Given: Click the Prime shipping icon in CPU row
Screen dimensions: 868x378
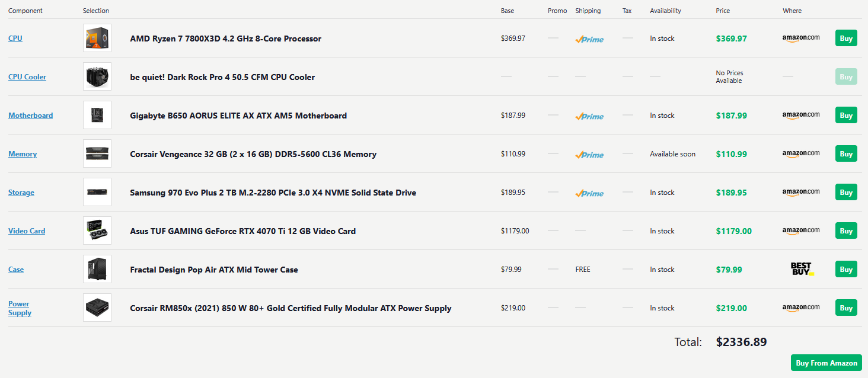Looking at the screenshot, I should pos(589,39).
